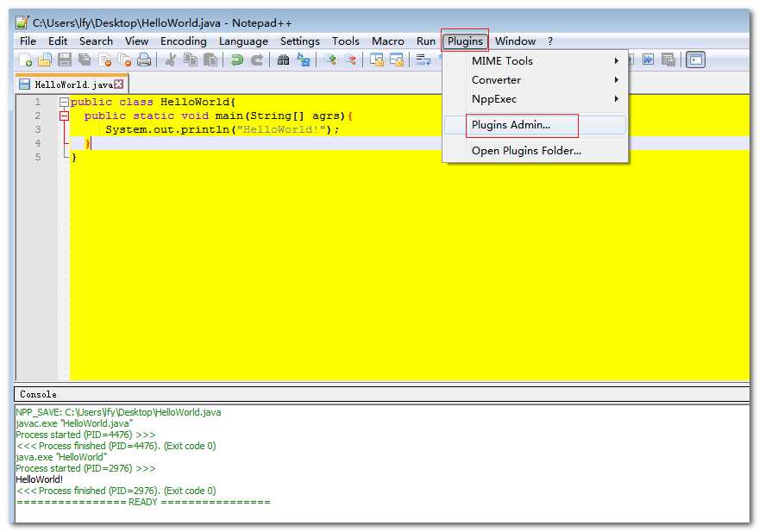The height and width of the screenshot is (532, 759).
Task: Open the Search menu
Action: pos(96,41)
